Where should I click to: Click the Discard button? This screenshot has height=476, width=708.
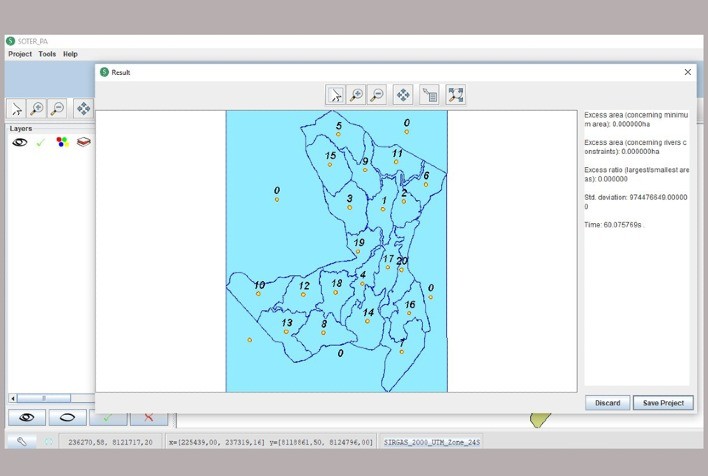[x=607, y=403]
